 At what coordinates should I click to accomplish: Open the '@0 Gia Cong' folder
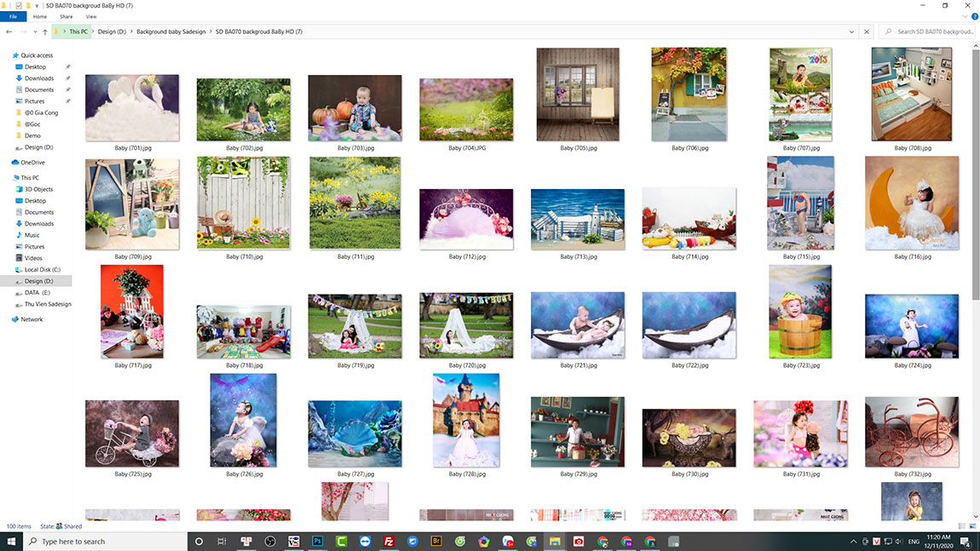[41, 112]
